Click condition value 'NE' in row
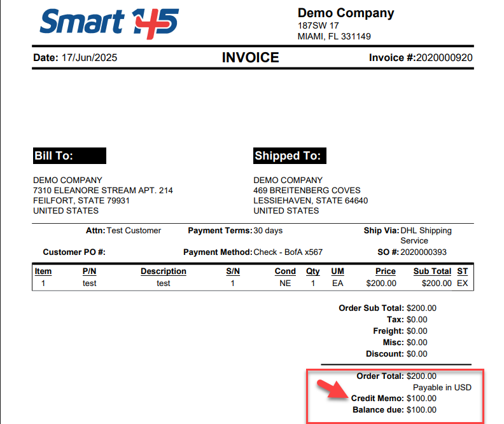504x424 pixels. (285, 284)
